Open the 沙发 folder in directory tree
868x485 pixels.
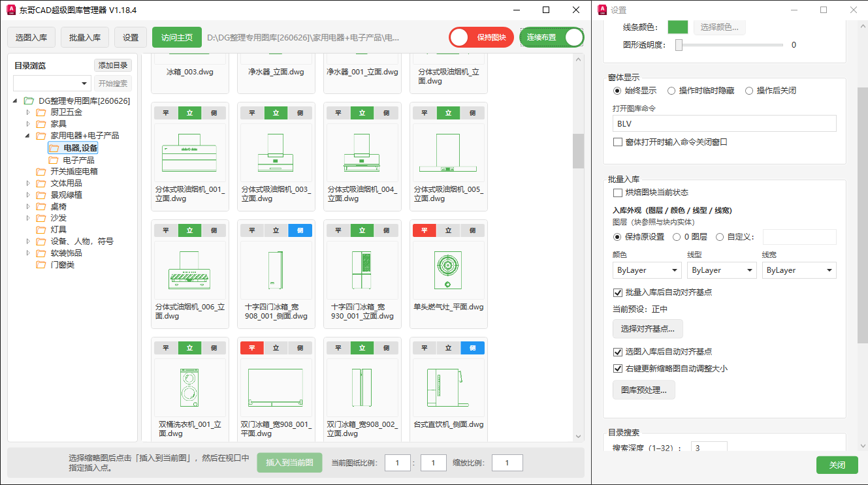coord(58,218)
